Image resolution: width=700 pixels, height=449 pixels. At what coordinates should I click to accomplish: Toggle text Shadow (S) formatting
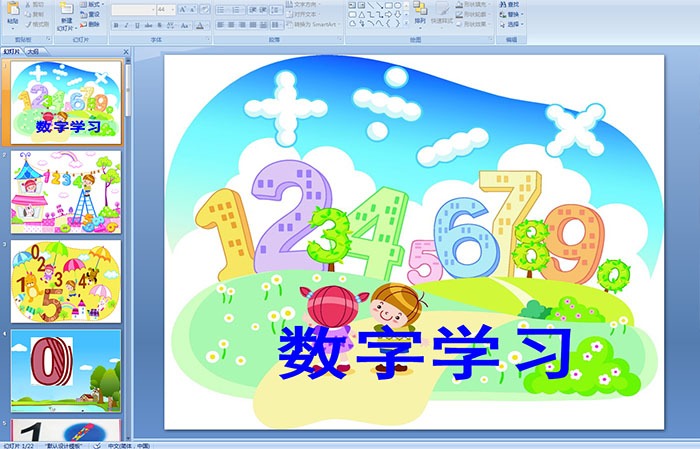[x=160, y=25]
